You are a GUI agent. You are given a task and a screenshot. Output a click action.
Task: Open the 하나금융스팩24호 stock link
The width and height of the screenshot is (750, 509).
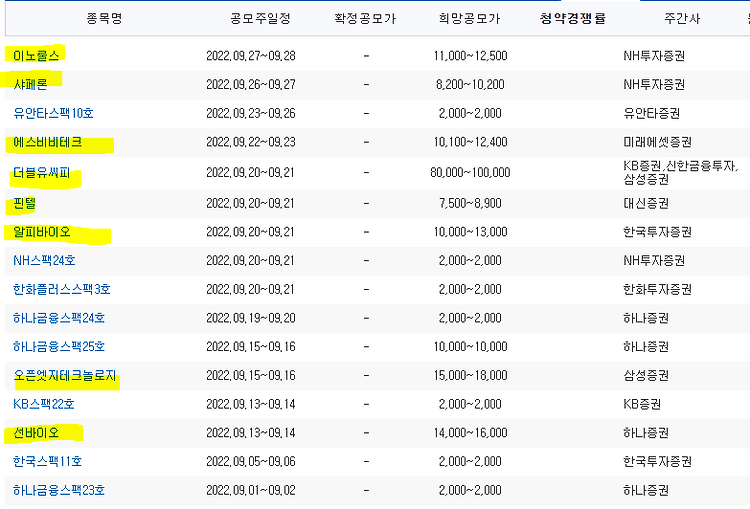59,318
